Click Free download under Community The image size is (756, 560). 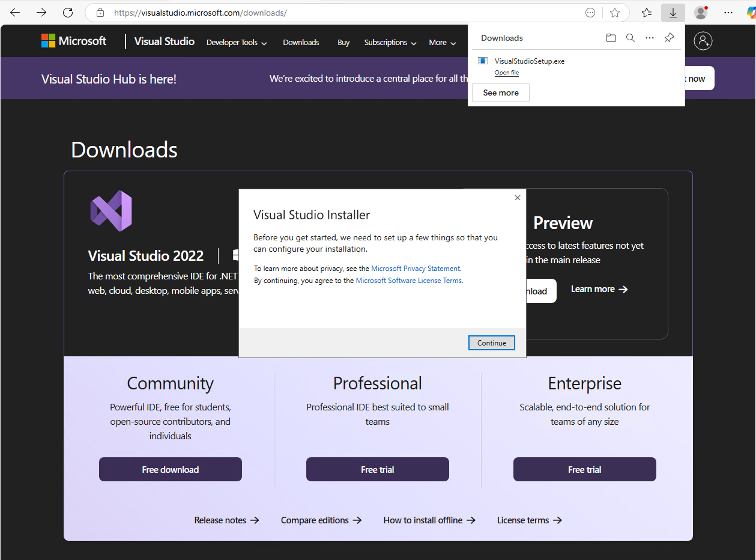coord(171,469)
